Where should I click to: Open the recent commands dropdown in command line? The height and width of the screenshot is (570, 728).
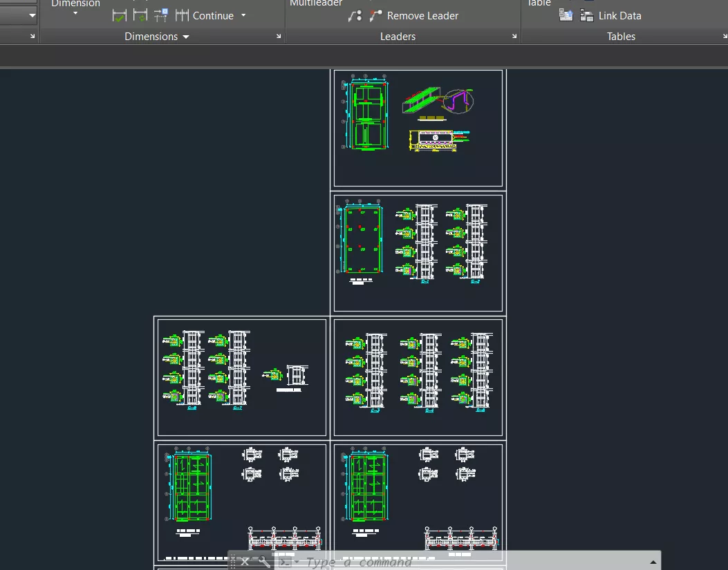pos(297,562)
